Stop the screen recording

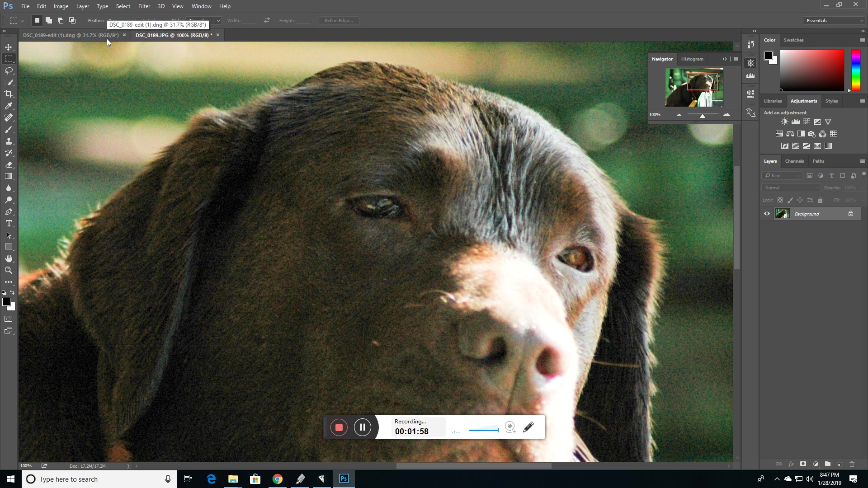(x=339, y=427)
